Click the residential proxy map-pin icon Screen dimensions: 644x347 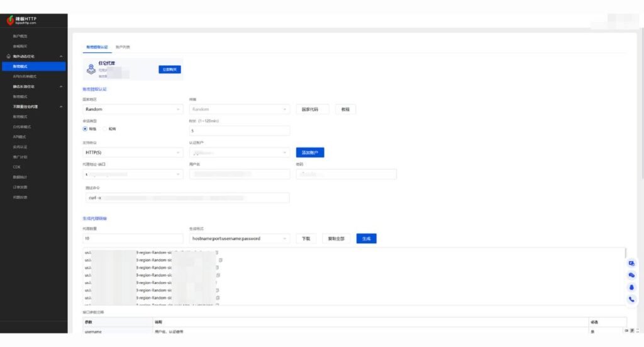(91, 69)
